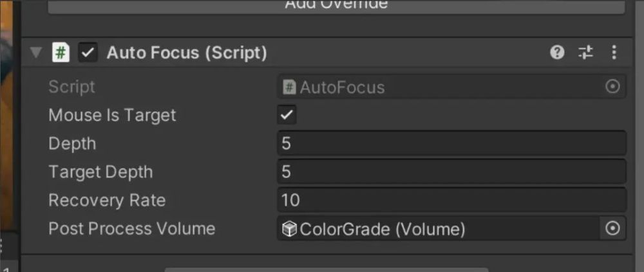Open Auto Focus component preset settings
Viewport: 644px width, 272px height.
[x=585, y=53]
